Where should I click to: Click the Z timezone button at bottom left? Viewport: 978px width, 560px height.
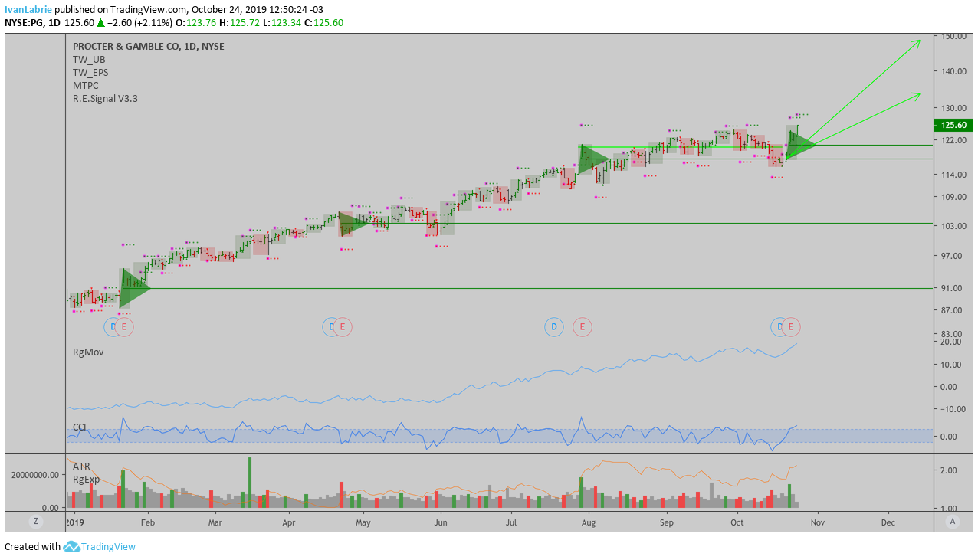34,521
